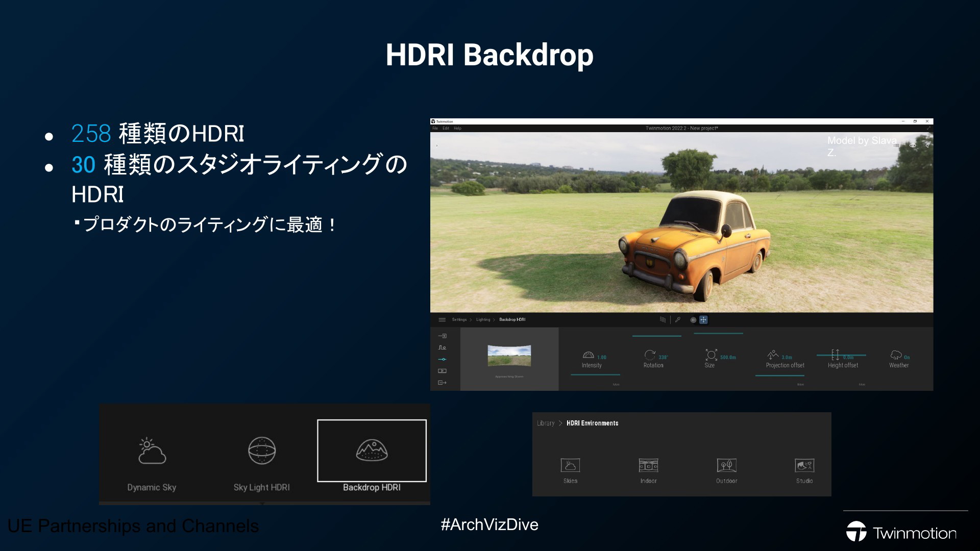Open the Import panel icon in left sidebar
980x551 pixels.
pyautogui.click(x=443, y=336)
